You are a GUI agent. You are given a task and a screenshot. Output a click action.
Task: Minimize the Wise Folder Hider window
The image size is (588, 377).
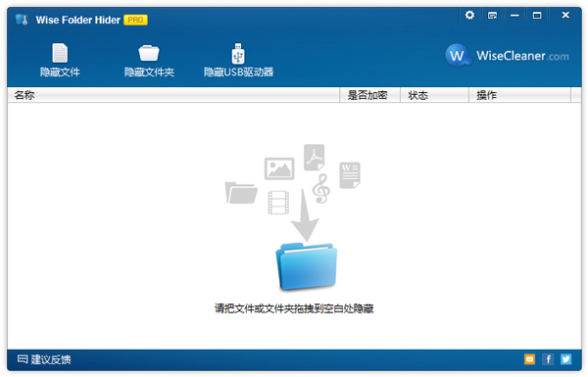coord(514,16)
